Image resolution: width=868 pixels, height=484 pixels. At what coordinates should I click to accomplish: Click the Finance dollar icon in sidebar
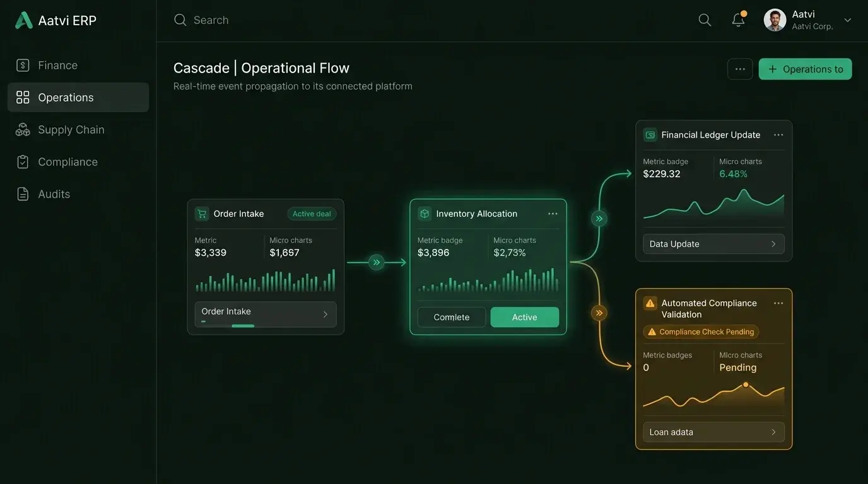coord(23,65)
